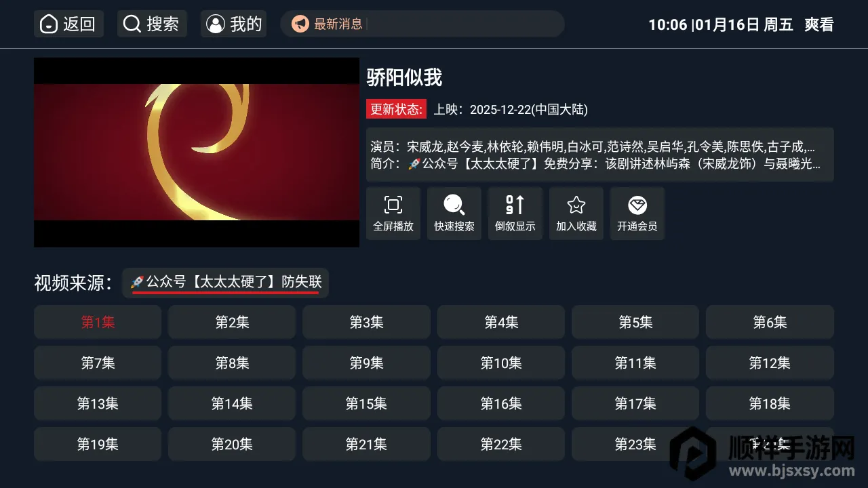This screenshot has height=488, width=868.
Task: Open 搜索 with the magnifier icon
Action: point(152,24)
